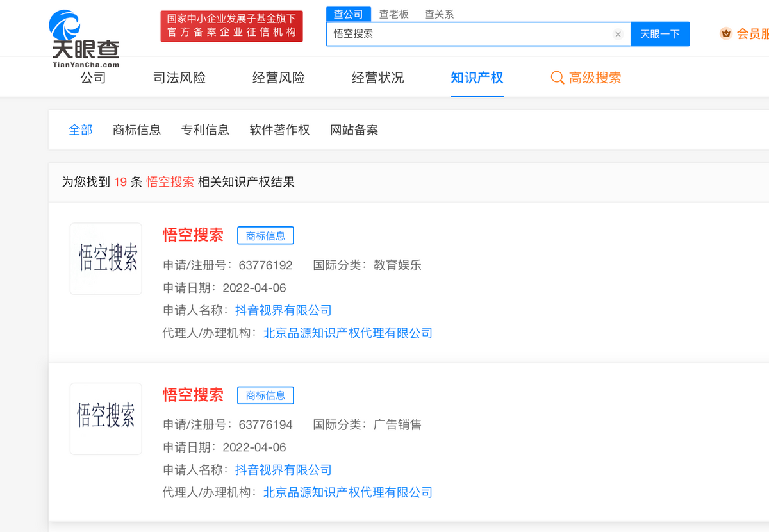Viewport: 769px width, 532px height.
Task: Click the 广告销售 classification text
Action: (x=397, y=425)
